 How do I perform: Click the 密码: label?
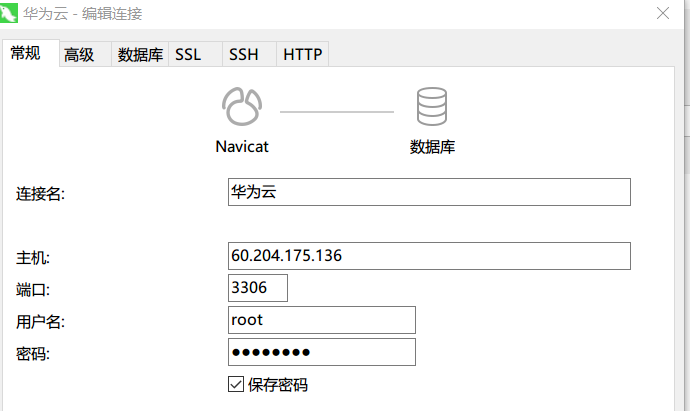tap(33, 354)
